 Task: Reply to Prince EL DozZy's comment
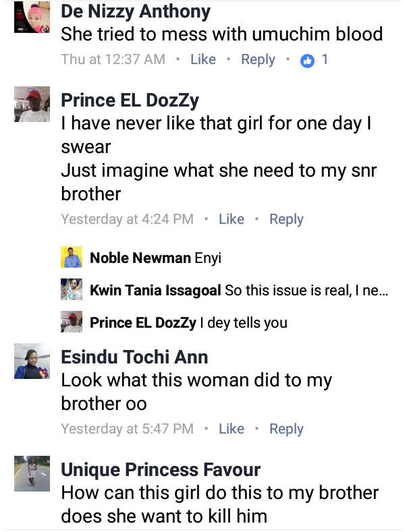pyautogui.click(x=286, y=219)
